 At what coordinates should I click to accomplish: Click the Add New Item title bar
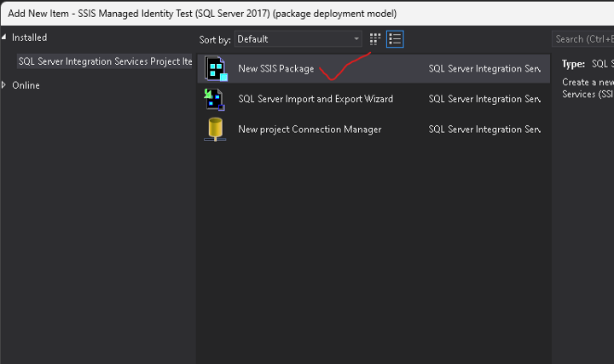pyautogui.click(x=256, y=14)
